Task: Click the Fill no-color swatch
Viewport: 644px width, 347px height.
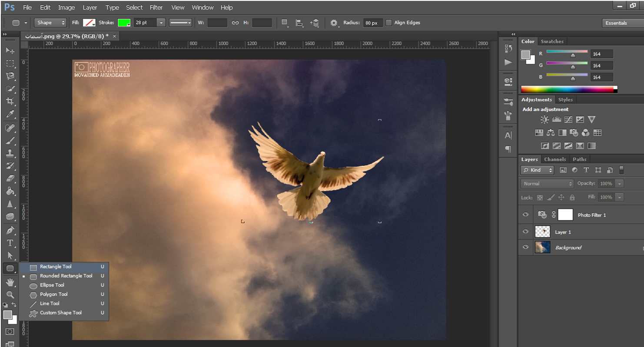Action: point(89,23)
